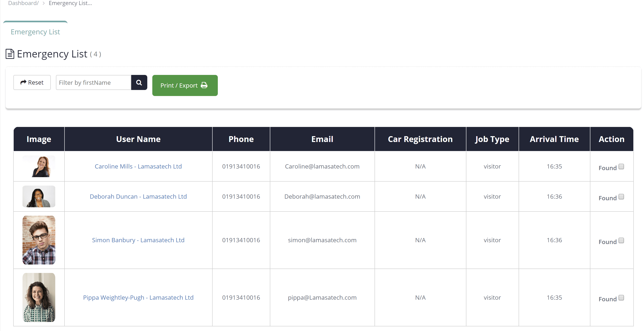Click Caroline Mills arrival time 16:35

[554, 166]
